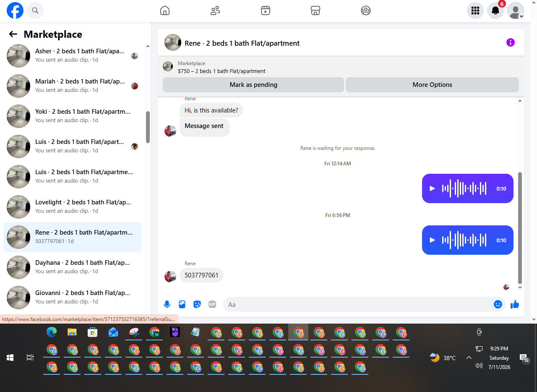
Task: Send a thumbs-up like
Action: pyautogui.click(x=515, y=304)
